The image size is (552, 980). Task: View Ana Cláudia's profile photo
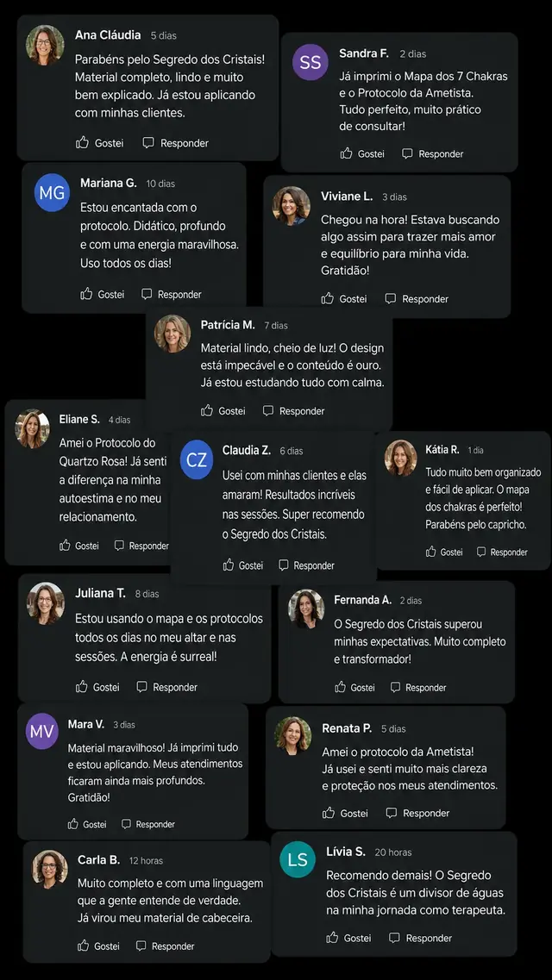[45, 45]
